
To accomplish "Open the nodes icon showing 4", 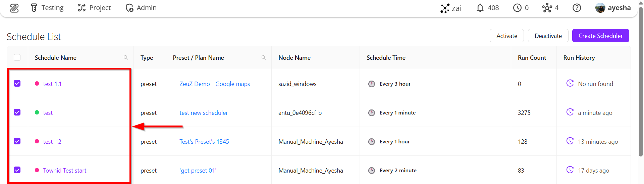I will tap(547, 8).
